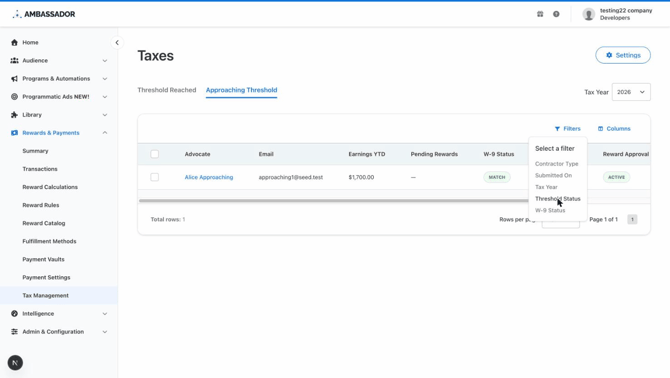Open the Tax Year 2026 dropdown
The image size is (670, 378).
coord(631,92)
